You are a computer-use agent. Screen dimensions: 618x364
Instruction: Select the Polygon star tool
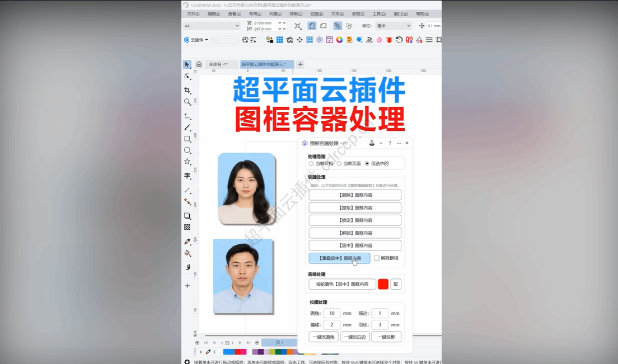click(187, 162)
